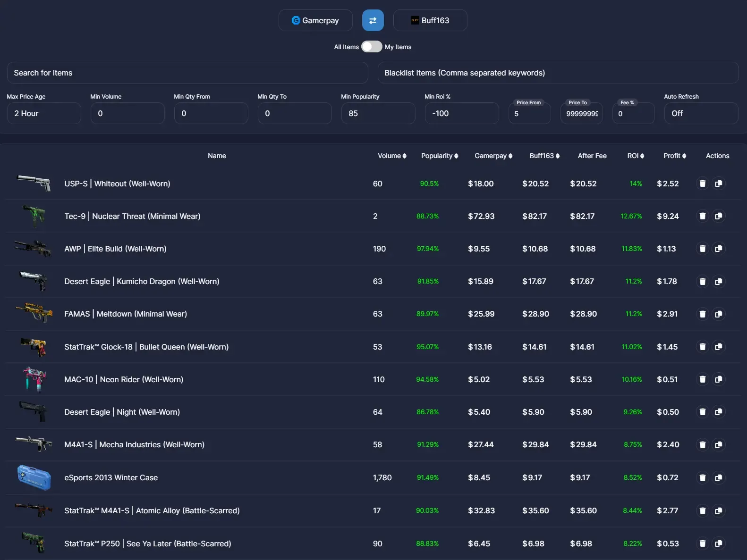Edit the Min Popularity field

coord(378,113)
